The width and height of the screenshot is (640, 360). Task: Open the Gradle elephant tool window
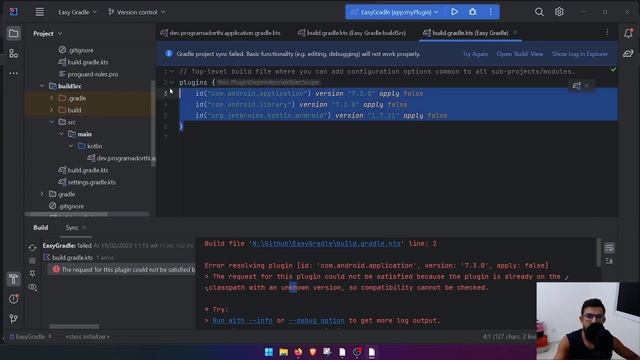628,53
